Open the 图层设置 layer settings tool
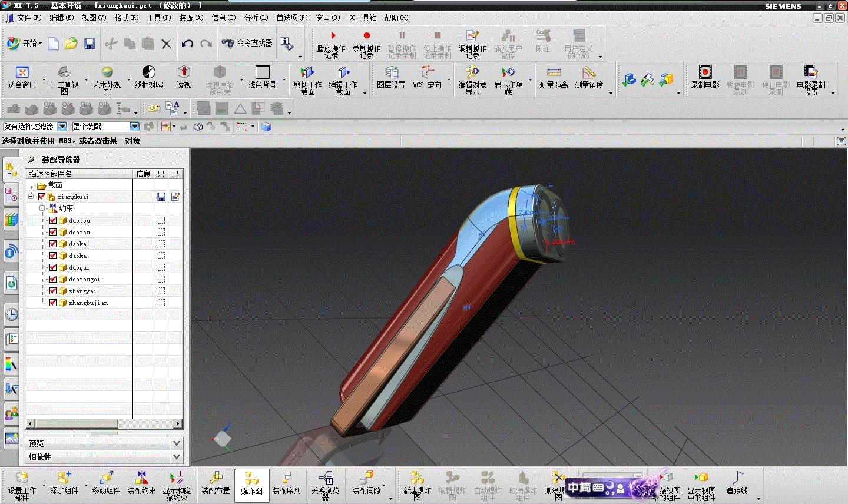 pos(391,78)
